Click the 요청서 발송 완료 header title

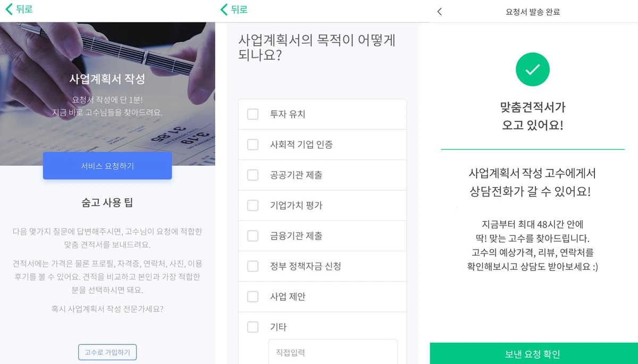(532, 11)
